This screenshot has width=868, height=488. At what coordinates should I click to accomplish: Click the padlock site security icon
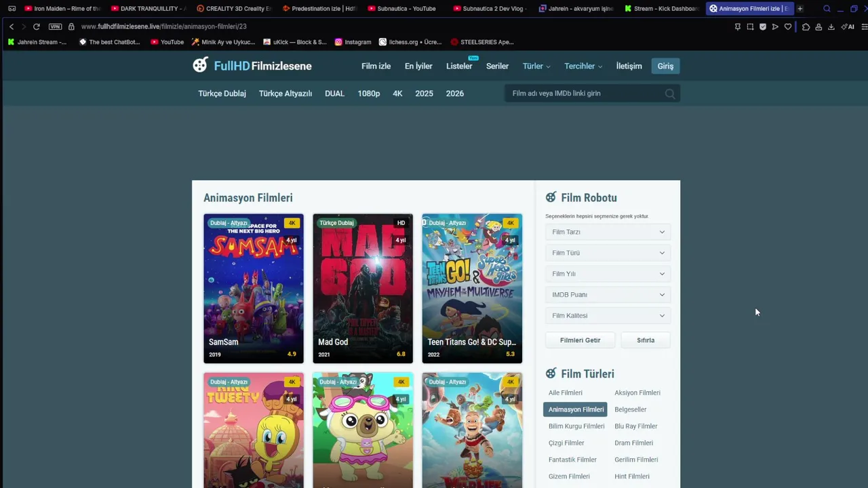coord(71,26)
